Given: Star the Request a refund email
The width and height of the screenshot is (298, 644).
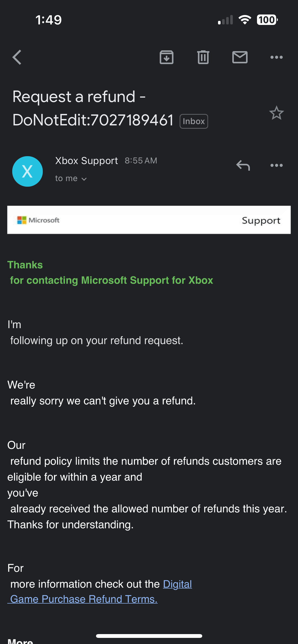Looking at the screenshot, I should (276, 113).
